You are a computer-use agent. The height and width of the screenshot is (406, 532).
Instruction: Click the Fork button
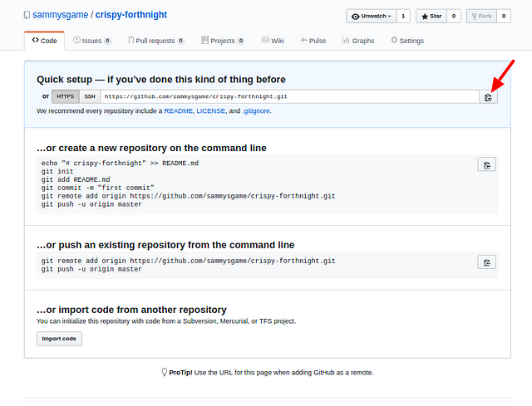point(481,16)
